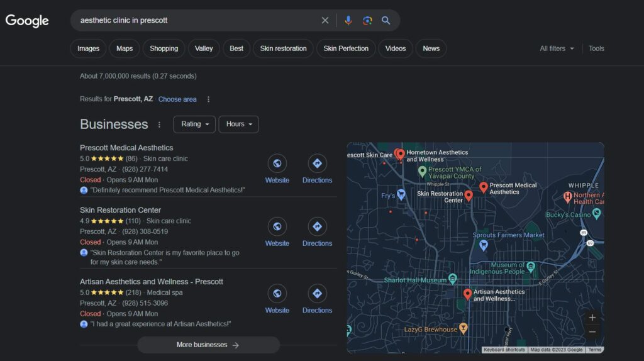Click the Choose area link

coord(177,99)
